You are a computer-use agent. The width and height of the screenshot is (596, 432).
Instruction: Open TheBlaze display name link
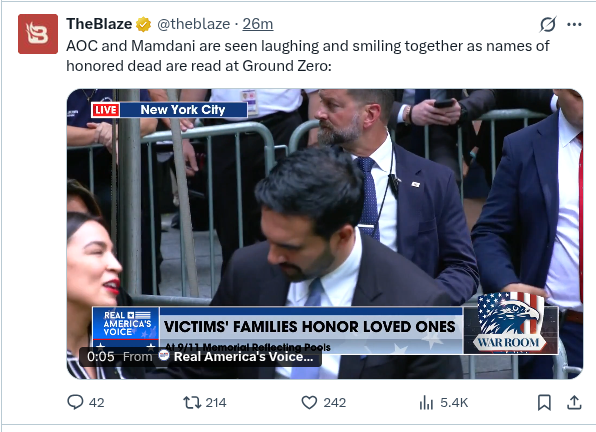(x=99, y=24)
